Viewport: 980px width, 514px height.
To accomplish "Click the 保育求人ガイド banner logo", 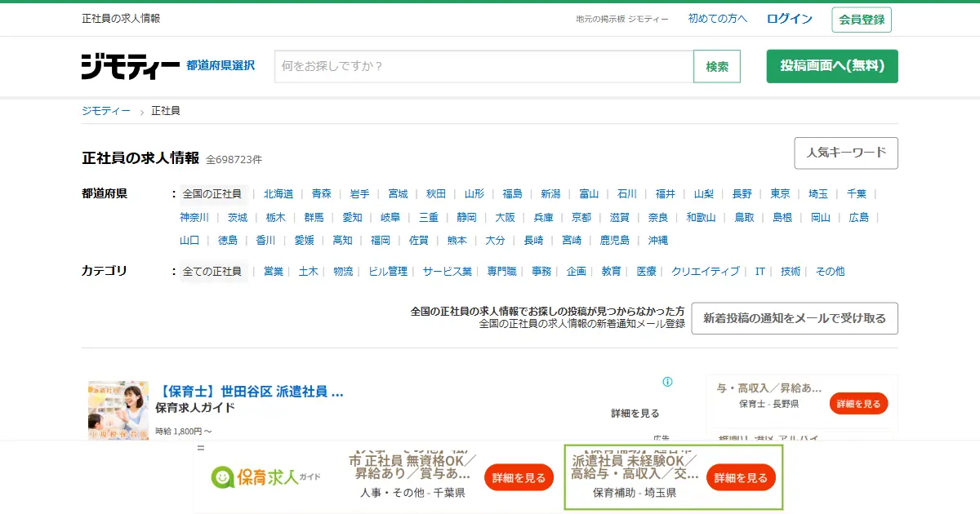I will 265,477.
